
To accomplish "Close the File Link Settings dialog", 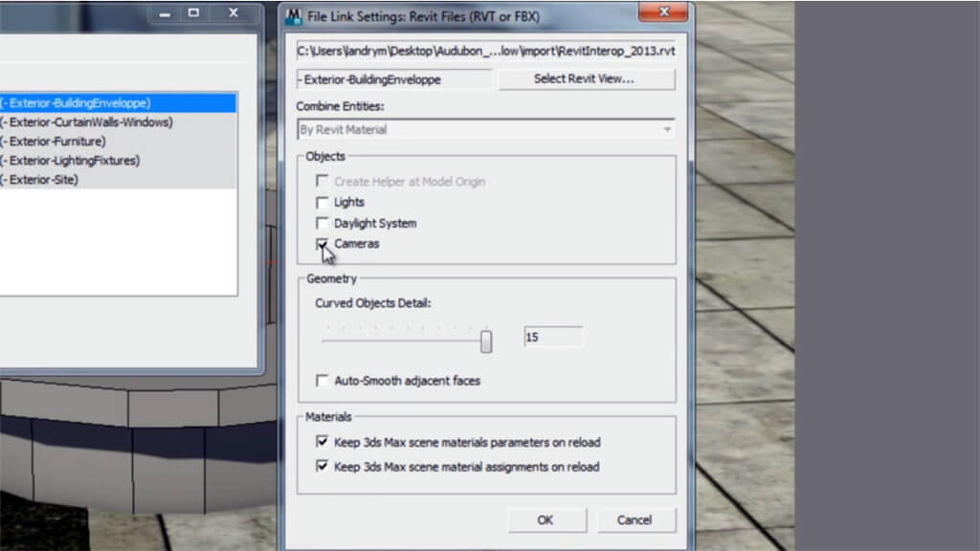I will (x=663, y=11).
